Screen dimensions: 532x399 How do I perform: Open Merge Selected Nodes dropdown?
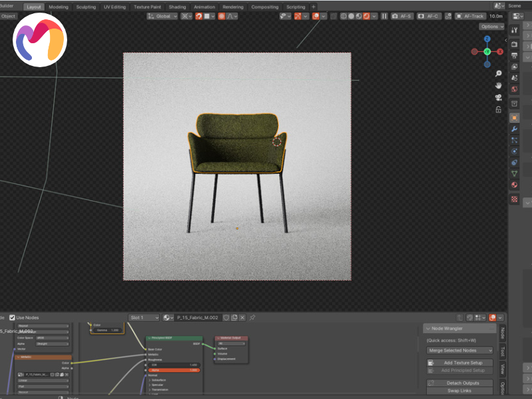tap(460, 350)
